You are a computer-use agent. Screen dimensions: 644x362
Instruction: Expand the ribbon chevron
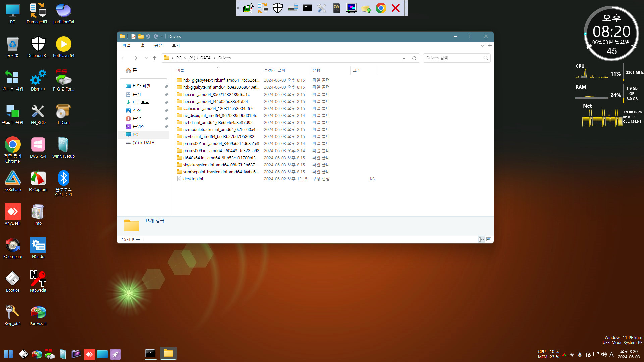[x=483, y=46]
